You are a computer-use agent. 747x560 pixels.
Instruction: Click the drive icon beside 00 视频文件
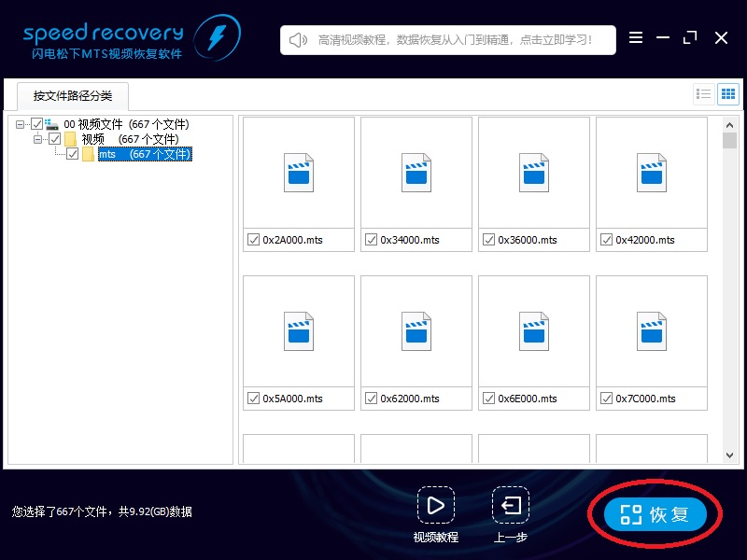tap(51, 124)
